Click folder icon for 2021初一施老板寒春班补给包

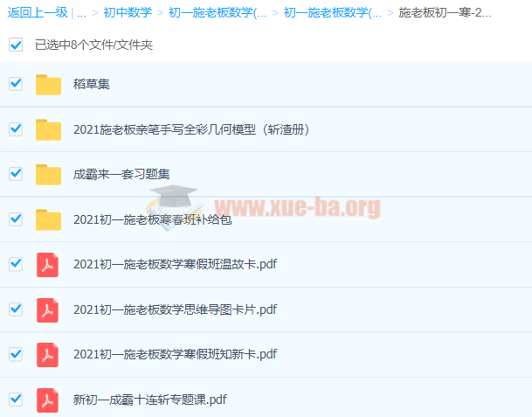pyautogui.click(x=48, y=220)
